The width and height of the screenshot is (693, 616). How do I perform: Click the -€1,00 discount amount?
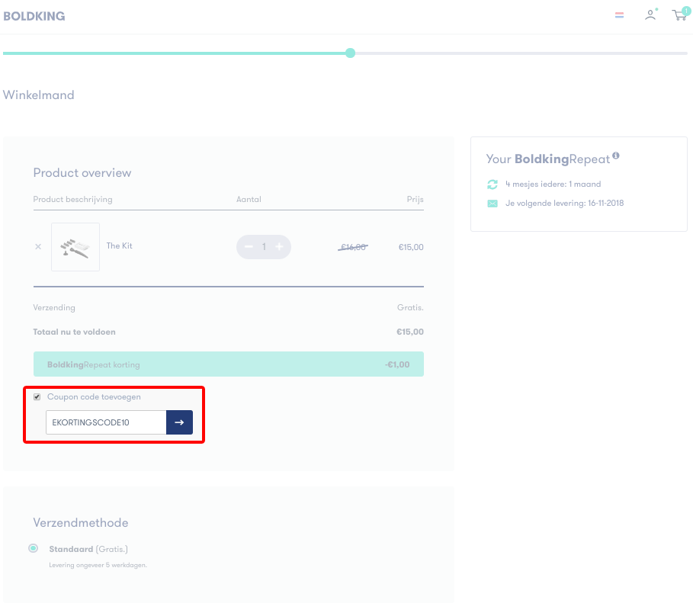pyautogui.click(x=397, y=364)
